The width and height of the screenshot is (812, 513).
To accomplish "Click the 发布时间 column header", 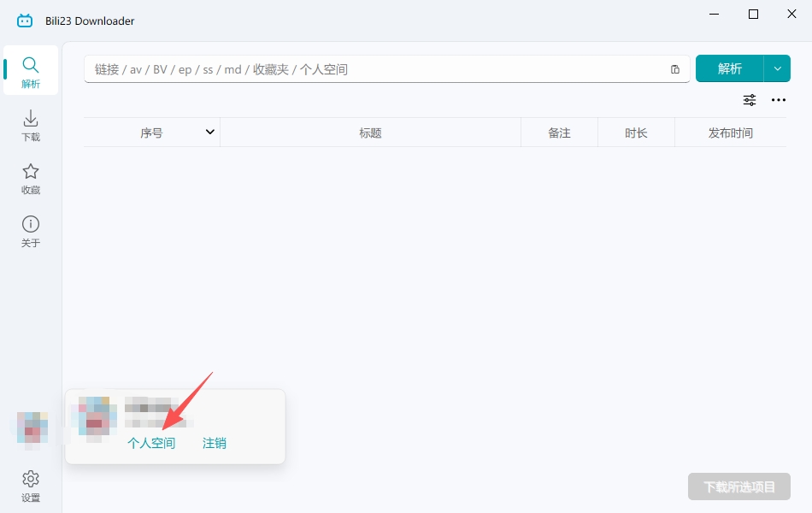I will pos(730,133).
